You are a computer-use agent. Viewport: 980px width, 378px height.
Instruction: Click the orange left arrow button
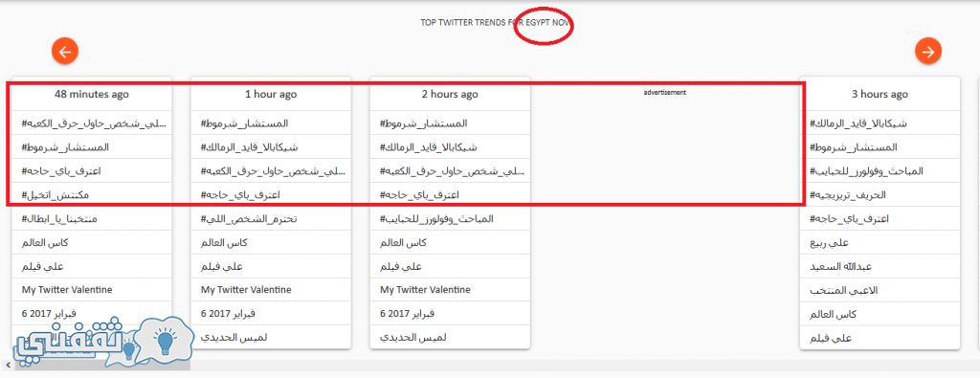(65, 52)
